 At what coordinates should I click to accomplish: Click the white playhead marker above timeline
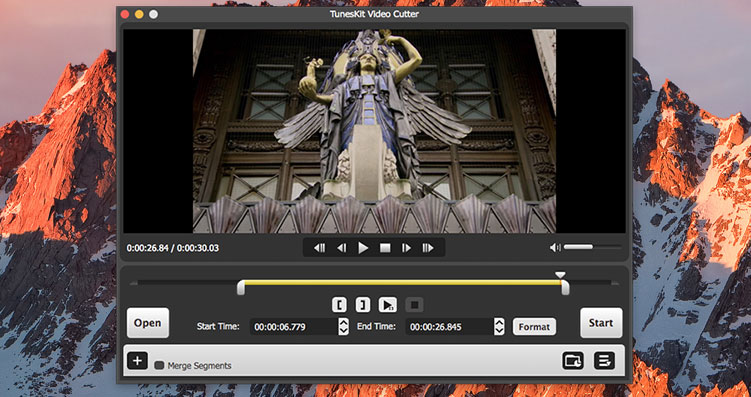pos(560,275)
